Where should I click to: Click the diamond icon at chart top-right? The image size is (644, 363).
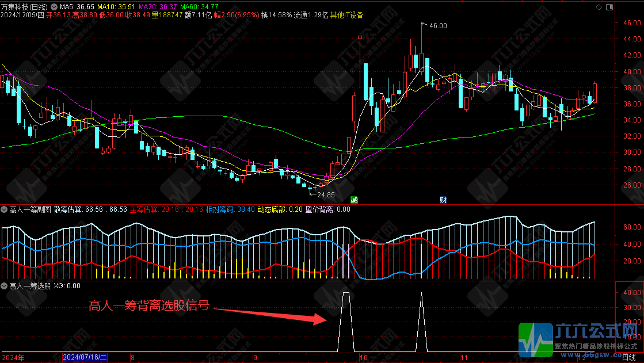point(599,7)
